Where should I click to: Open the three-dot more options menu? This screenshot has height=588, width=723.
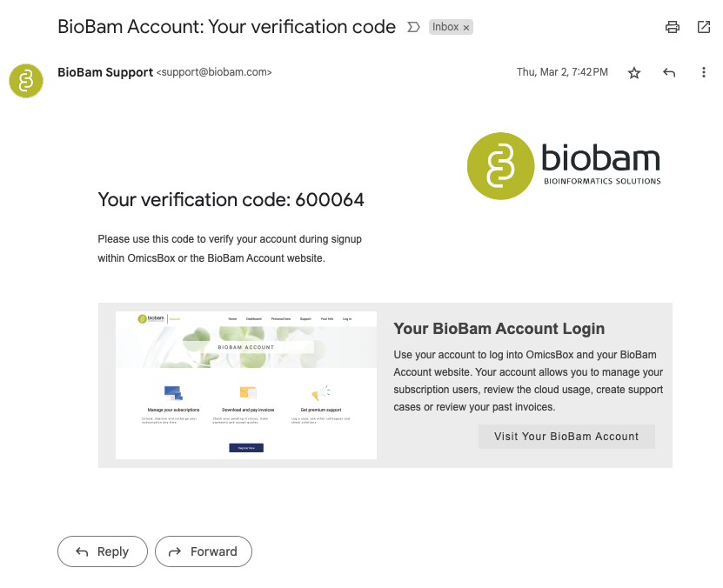pos(704,72)
